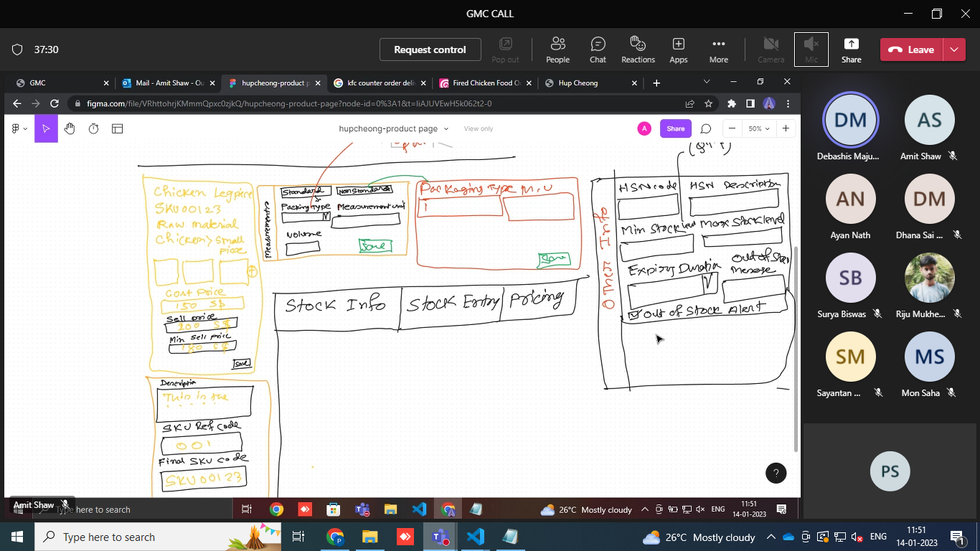Click the Apps icon in the meeting toolbar
Viewport: 980px width, 551px height.
coord(678,50)
